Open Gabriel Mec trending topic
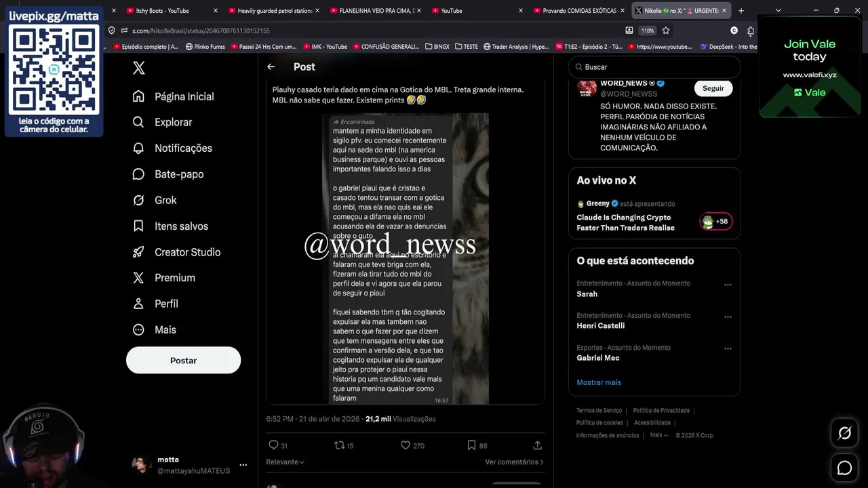The image size is (868, 488). (x=597, y=358)
